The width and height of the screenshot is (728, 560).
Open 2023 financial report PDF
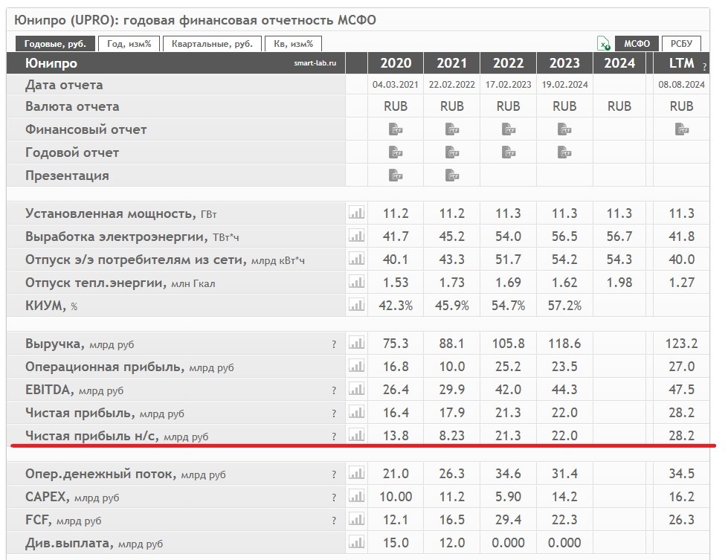pyautogui.click(x=564, y=129)
